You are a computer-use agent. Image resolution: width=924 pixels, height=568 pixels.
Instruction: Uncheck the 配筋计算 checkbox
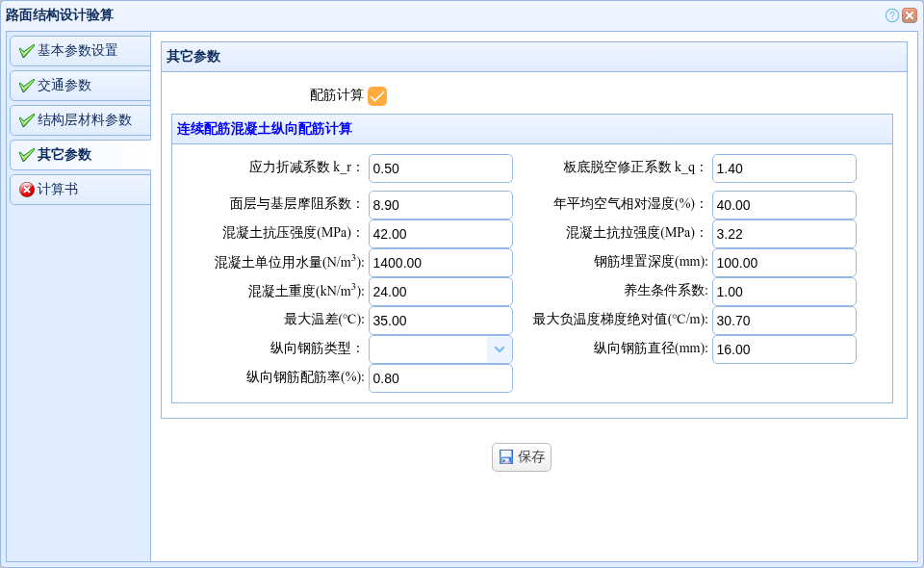[377, 96]
